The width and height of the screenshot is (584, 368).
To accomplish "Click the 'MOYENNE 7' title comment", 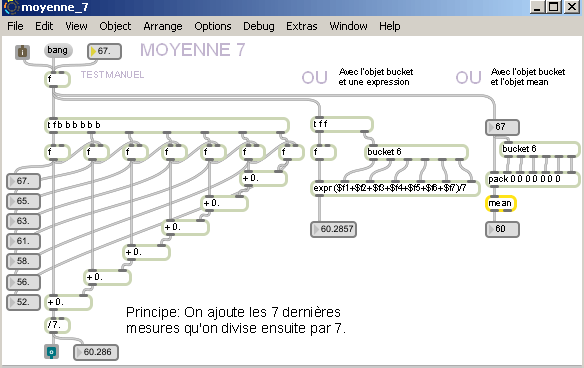I will pyautogui.click(x=193, y=50).
